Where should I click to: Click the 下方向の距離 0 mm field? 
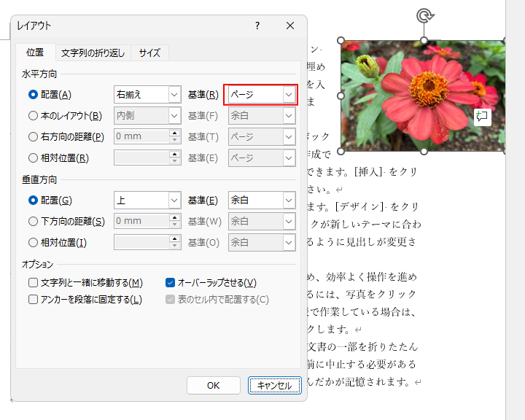point(141,222)
